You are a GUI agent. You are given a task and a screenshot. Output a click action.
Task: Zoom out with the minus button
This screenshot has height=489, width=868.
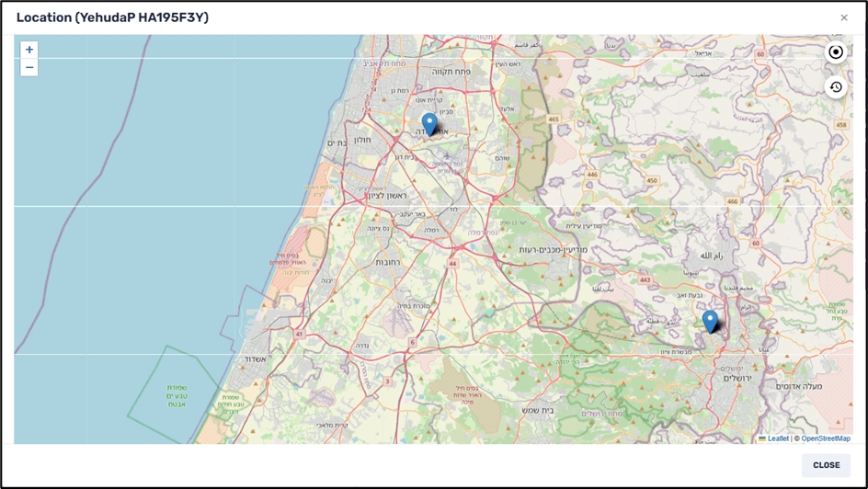click(29, 67)
